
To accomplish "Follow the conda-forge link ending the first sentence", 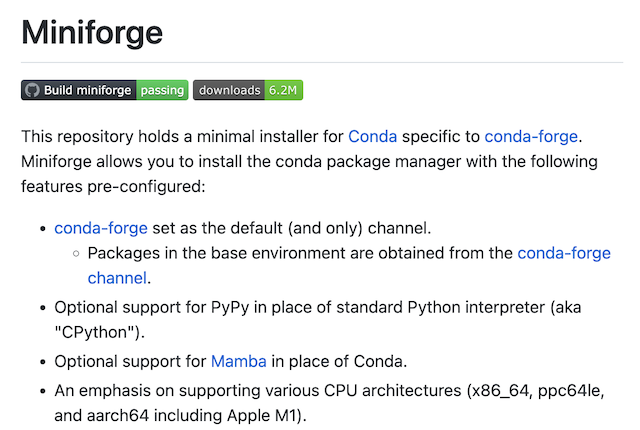I will coord(531,137).
